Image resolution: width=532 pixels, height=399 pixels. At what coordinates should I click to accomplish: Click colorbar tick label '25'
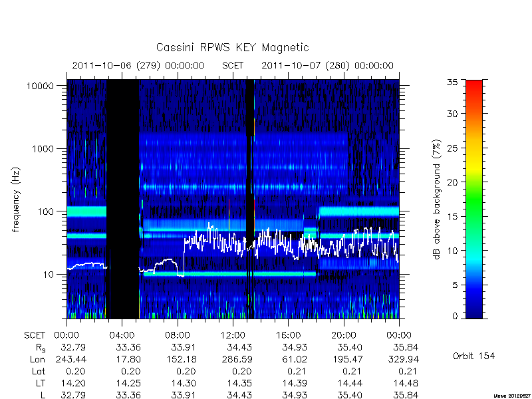click(x=452, y=148)
